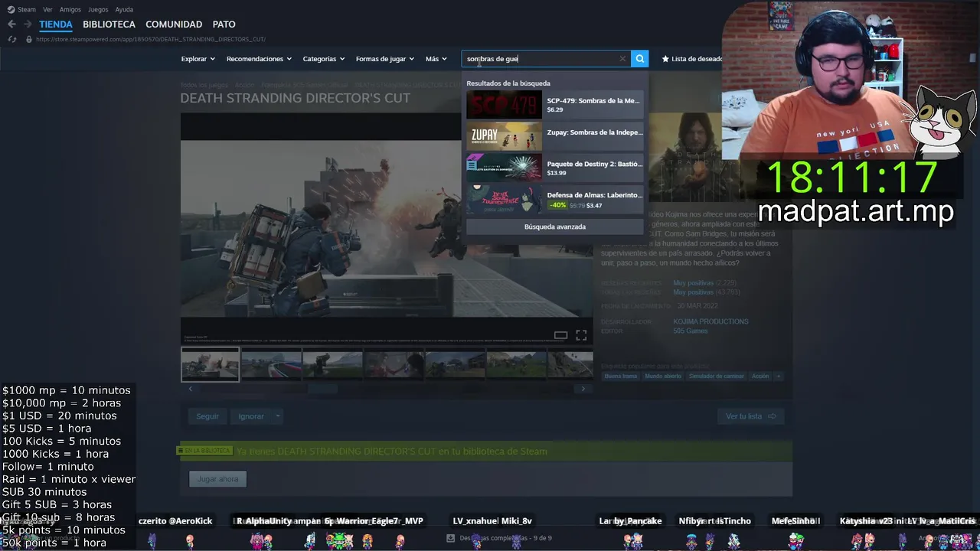
Task: Click the Buena trama tag
Action: 620,377
